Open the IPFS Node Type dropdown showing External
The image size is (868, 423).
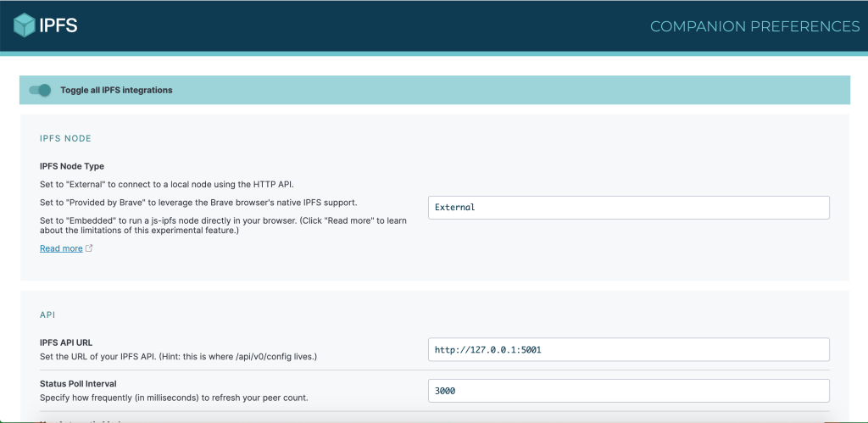pyautogui.click(x=628, y=208)
